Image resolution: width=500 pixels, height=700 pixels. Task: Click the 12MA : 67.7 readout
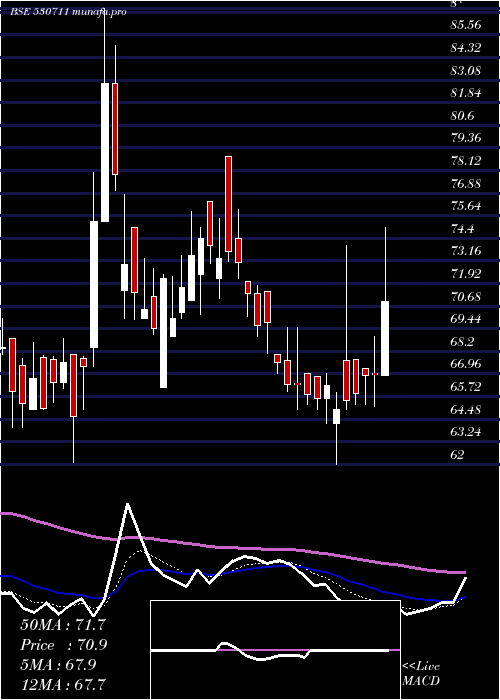point(63,684)
